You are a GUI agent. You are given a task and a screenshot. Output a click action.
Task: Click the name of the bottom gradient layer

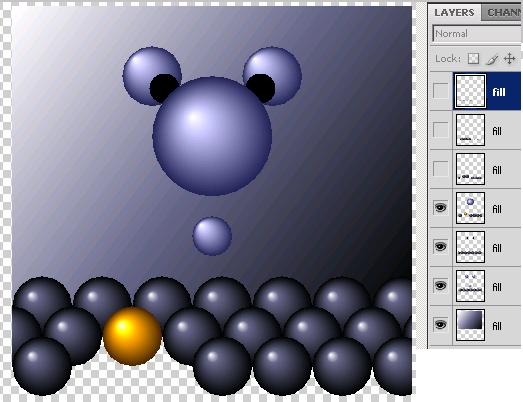497,326
